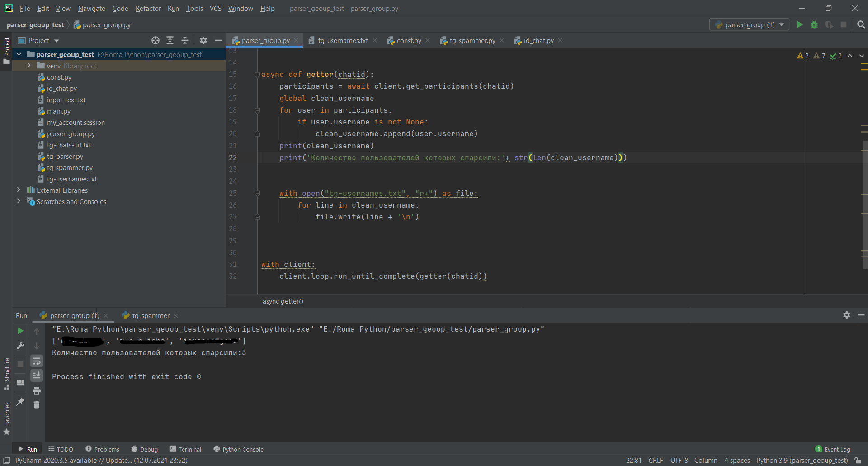Start debugging with the bug icon

pos(814,24)
